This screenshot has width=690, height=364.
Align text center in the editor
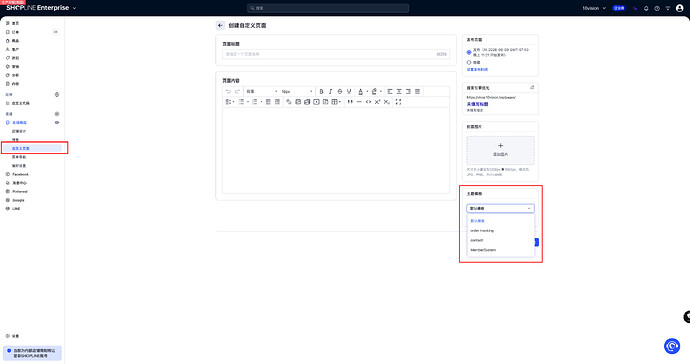[399, 92]
